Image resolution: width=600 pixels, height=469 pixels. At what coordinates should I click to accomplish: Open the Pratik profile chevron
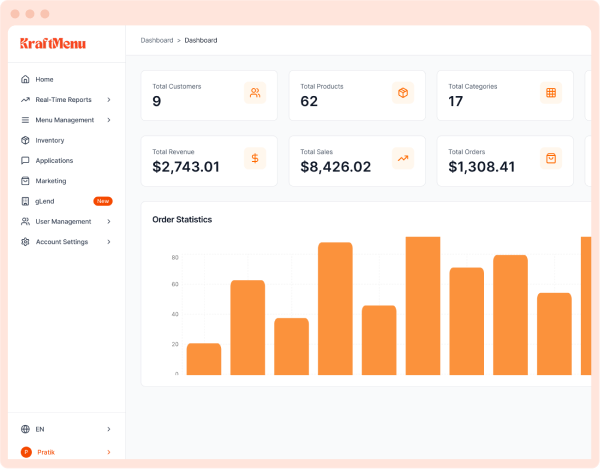click(109, 452)
